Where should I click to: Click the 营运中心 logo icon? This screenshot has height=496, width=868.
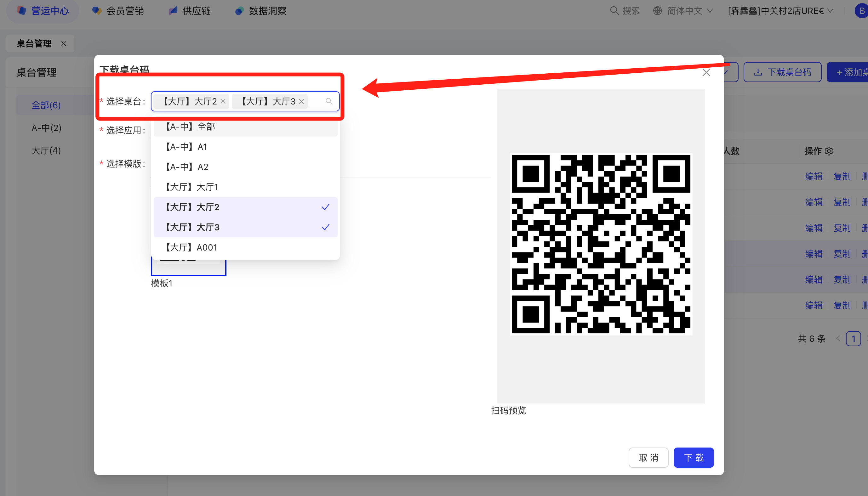(22, 11)
